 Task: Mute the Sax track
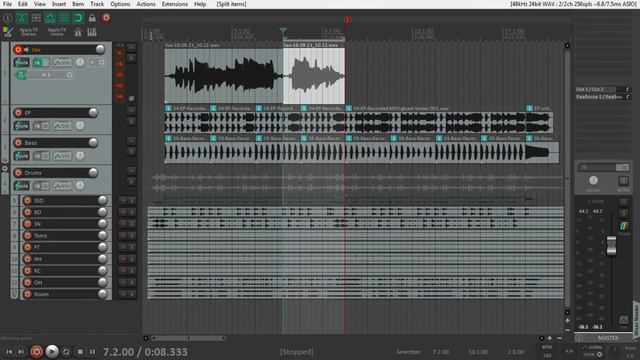131,47
